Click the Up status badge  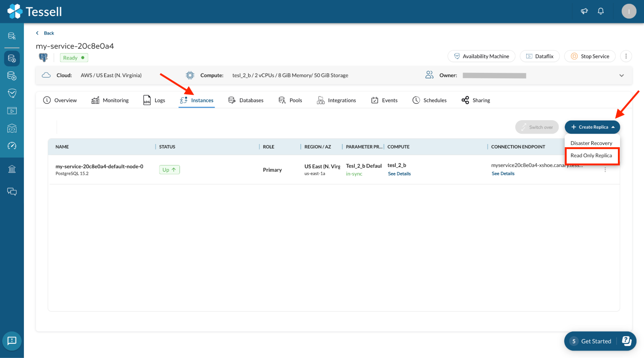[169, 169]
